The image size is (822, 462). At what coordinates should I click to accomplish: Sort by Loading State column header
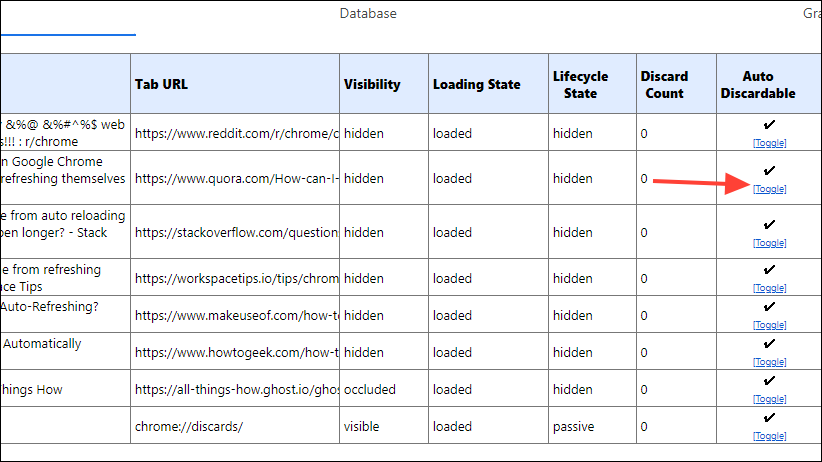476,84
